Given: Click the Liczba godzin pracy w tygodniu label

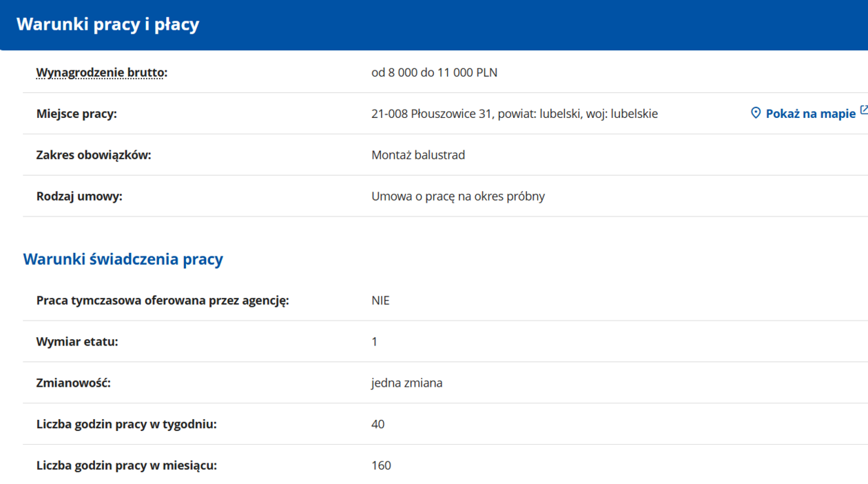Looking at the screenshot, I should pyautogui.click(x=126, y=424).
